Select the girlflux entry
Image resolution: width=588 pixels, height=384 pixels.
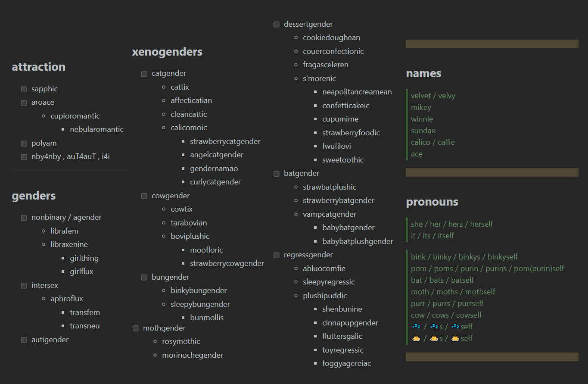pyautogui.click(x=81, y=272)
